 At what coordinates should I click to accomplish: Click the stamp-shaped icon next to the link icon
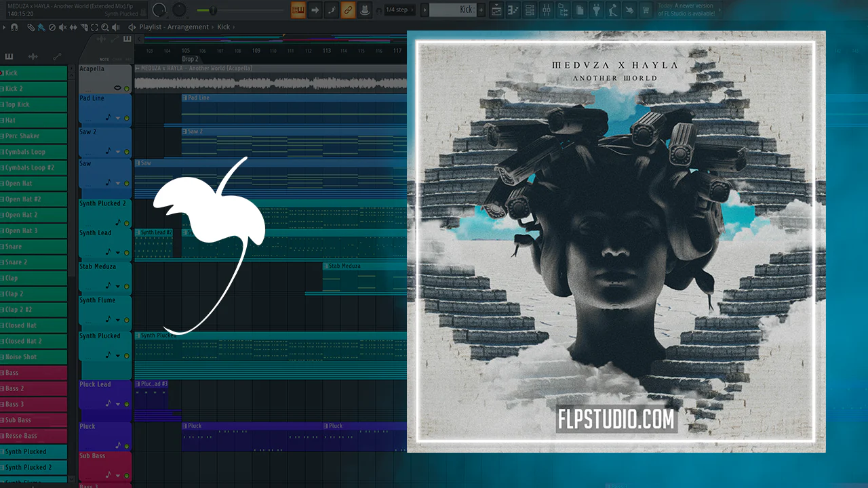tap(364, 9)
